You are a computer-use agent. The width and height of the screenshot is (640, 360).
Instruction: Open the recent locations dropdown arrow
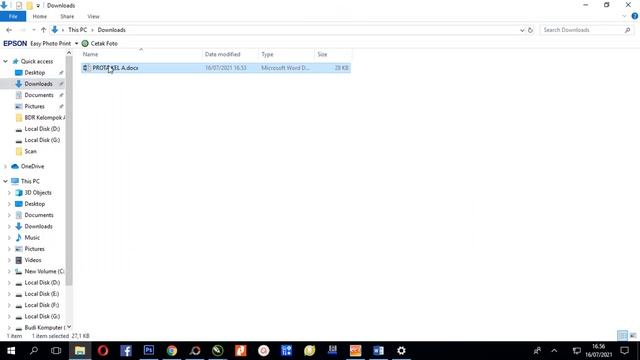tap(33, 30)
